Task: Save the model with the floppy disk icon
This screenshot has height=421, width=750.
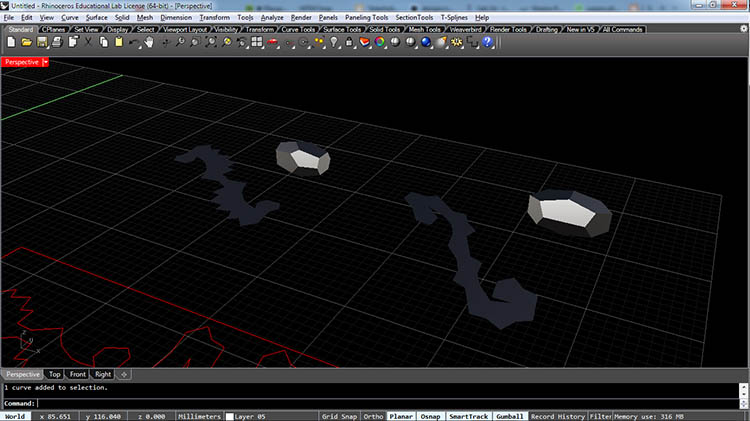Action: click(42, 42)
